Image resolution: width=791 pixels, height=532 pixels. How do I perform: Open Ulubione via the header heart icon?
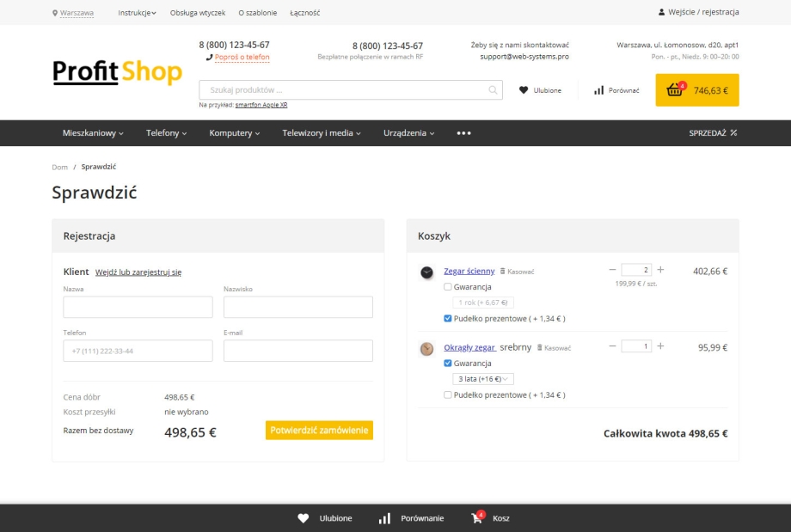524,90
